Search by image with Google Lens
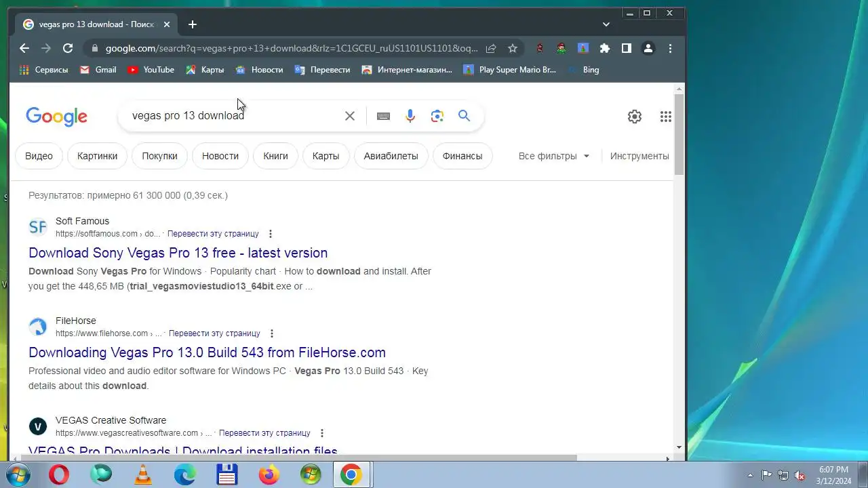Image resolution: width=868 pixels, height=488 pixels. pos(437,116)
